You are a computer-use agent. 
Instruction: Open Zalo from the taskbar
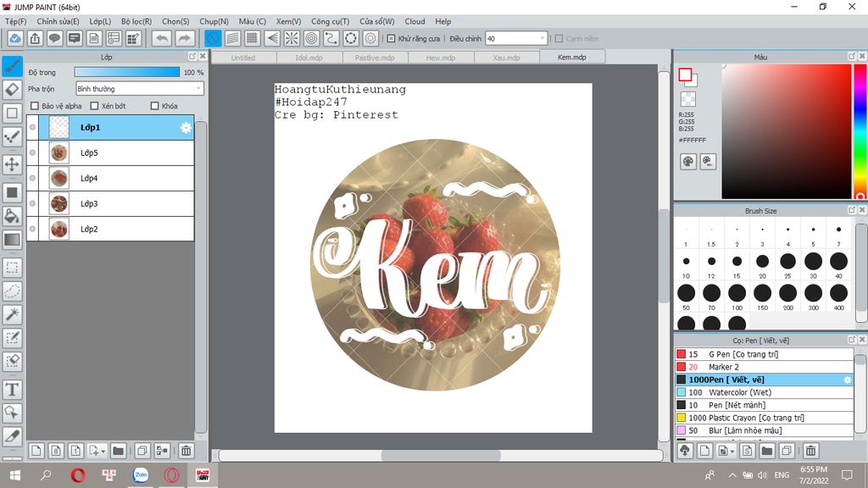pos(141,474)
